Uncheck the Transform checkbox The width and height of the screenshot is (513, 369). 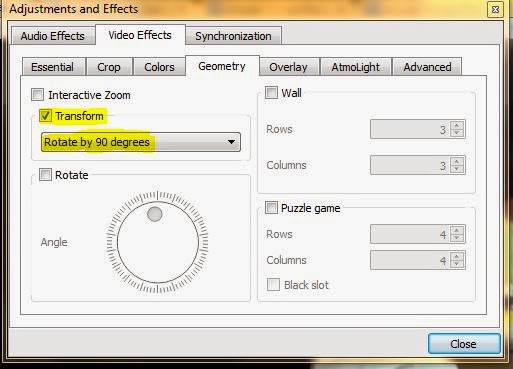click(45, 116)
